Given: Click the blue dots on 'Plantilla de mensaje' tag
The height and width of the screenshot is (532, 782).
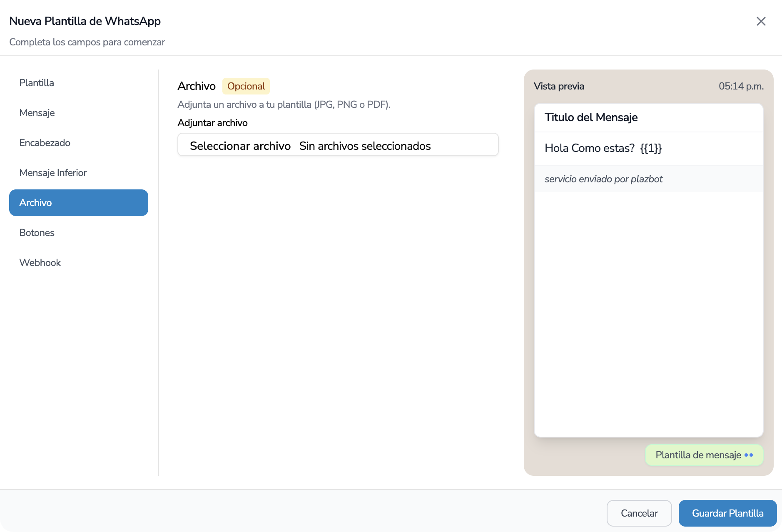Looking at the screenshot, I should pos(748,455).
